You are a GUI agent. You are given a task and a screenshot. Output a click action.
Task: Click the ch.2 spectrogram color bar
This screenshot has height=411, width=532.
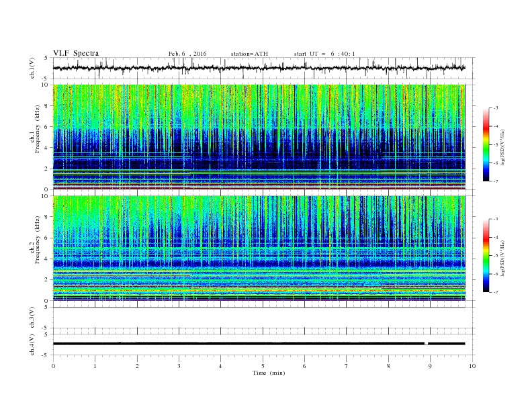486,255
